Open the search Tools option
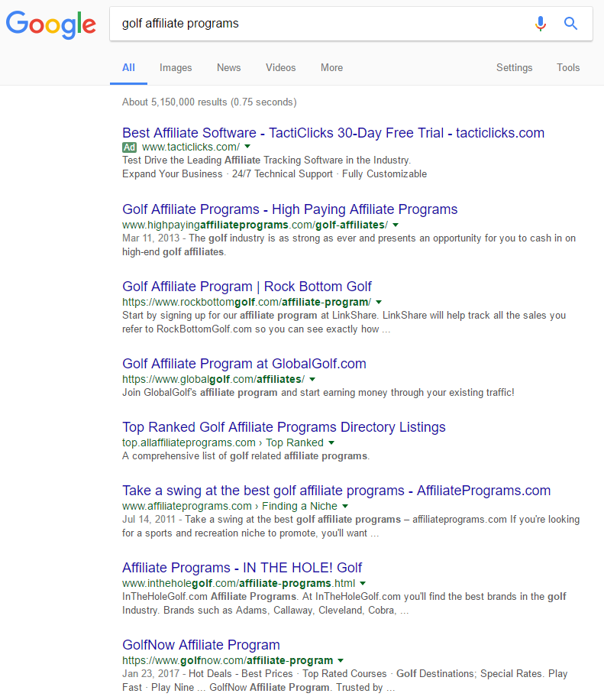The height and width of the screenshot is (700, 604). pyautogui.click(x=568, y=67)
